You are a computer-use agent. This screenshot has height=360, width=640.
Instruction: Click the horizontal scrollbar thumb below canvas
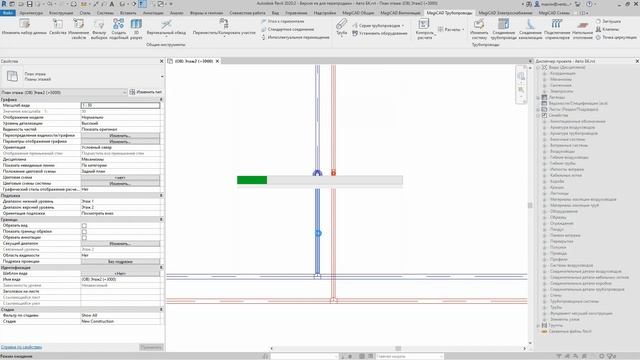(x=398, y=348)
